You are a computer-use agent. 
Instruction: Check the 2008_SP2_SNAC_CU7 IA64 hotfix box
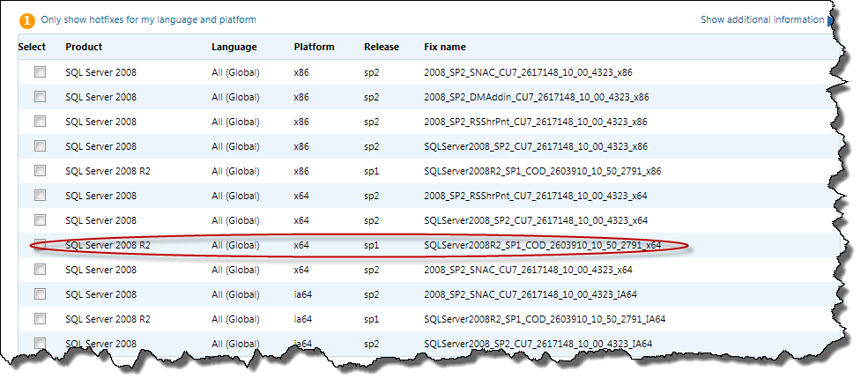pyautogui.click(x=40, y=293)
